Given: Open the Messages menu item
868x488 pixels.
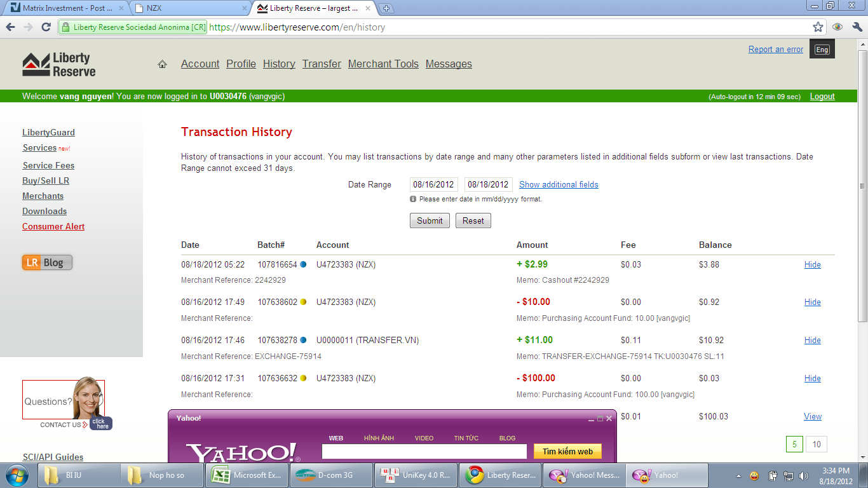Looking at the screenshot, I should coord(449,64).
